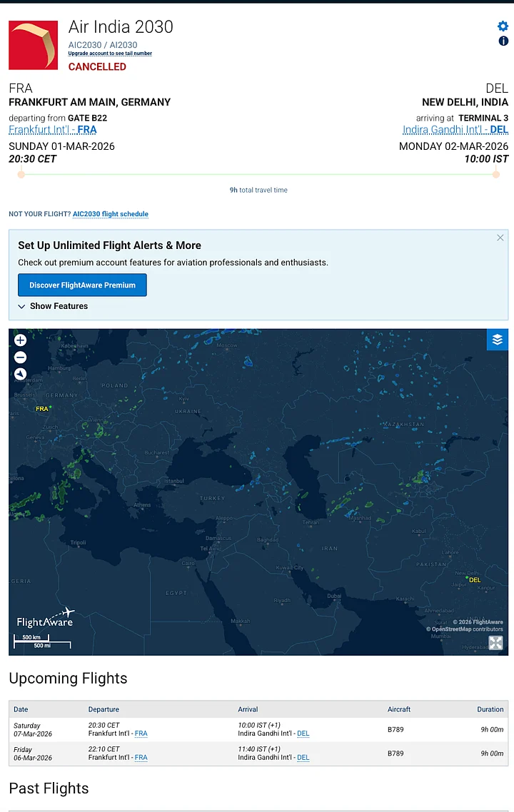
Task: Click Discover FlightAware Premium button
Action: tap(82, 285)
